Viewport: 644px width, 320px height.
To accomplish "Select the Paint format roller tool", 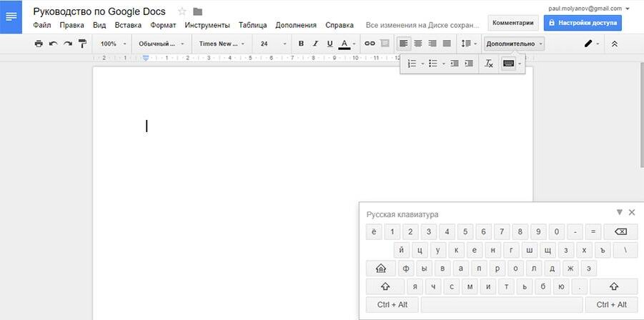I will click(82, 44).
